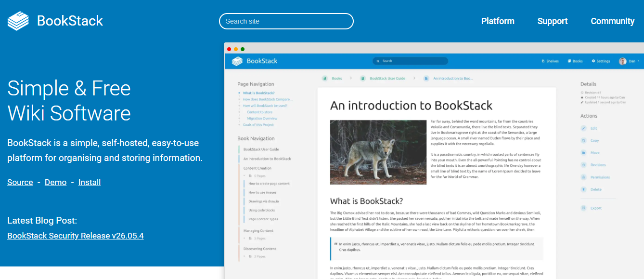Collapse the 5 Pages list under Content Creation

click(255, 176)
